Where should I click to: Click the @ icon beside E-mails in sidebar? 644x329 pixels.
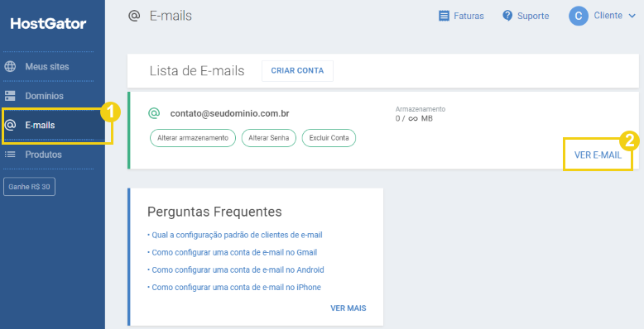coord(10,125)
